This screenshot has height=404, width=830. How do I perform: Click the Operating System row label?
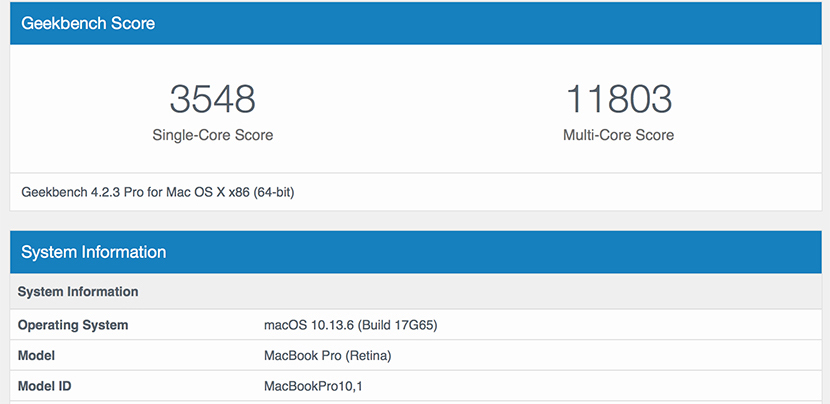pos(73,325)
